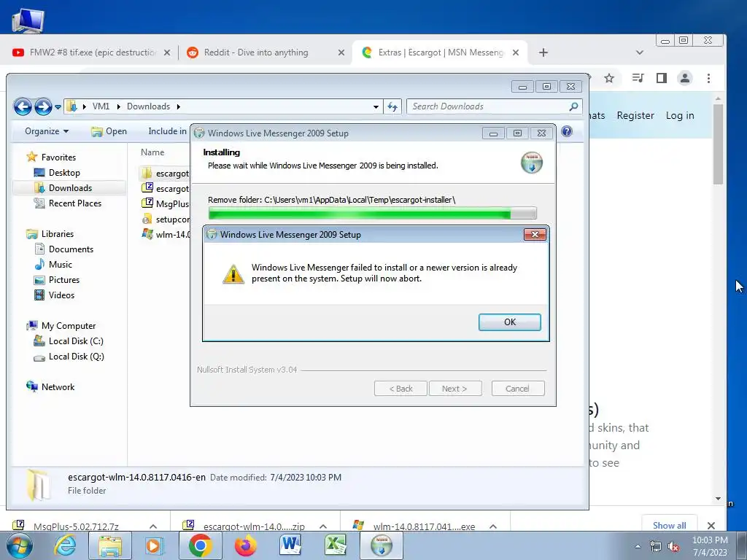Viewport: 747px width, 560px height.
Task: Click the Search Downloads field
Action: pos(494,106)
